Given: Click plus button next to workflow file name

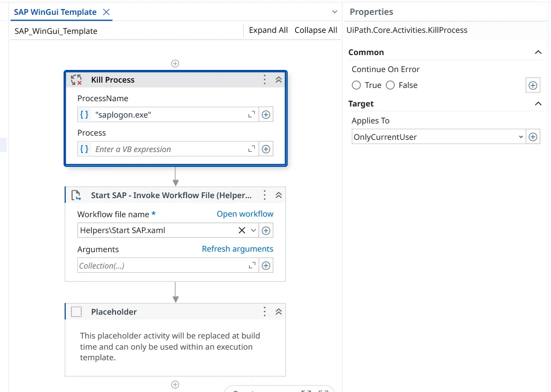Looking at the screenshot, I should [x=266, y=230].
